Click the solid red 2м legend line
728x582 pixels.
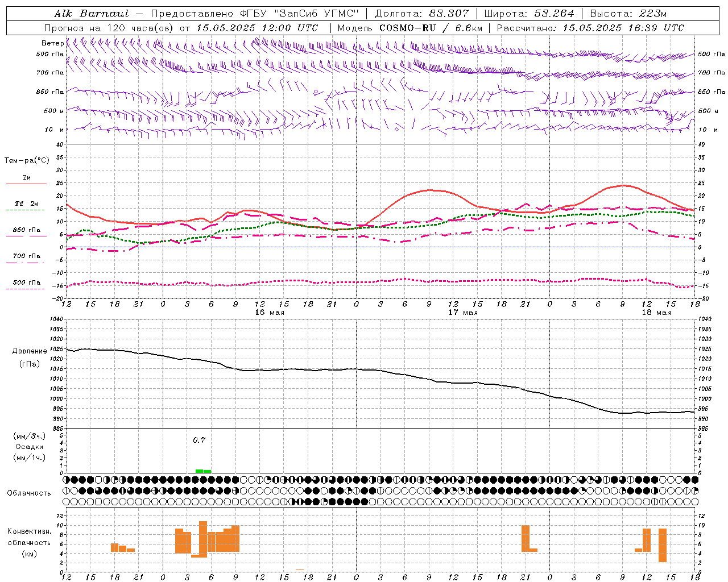tap(26, 184)
